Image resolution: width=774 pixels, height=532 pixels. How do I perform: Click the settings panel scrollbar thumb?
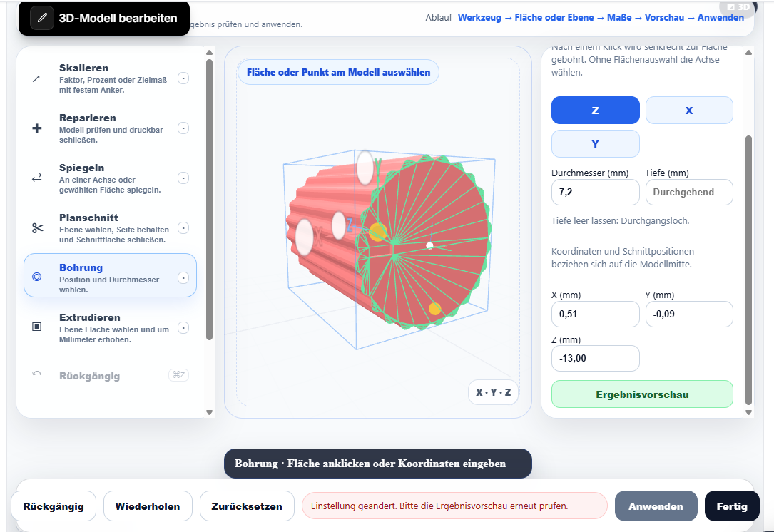(x=748, y=270)
